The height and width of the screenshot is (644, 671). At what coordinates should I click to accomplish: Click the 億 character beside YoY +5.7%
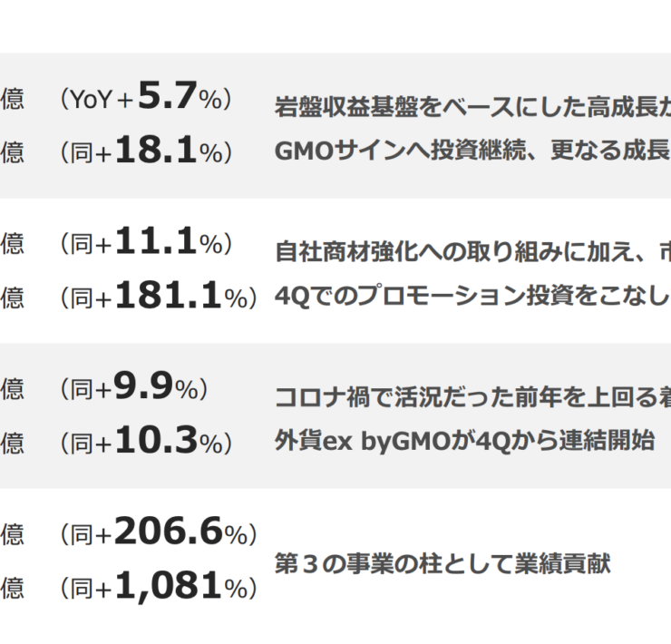coord(13,100)
